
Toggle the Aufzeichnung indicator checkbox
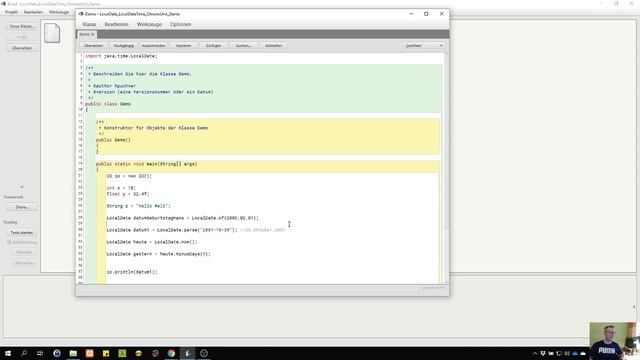tap(9, 242)
